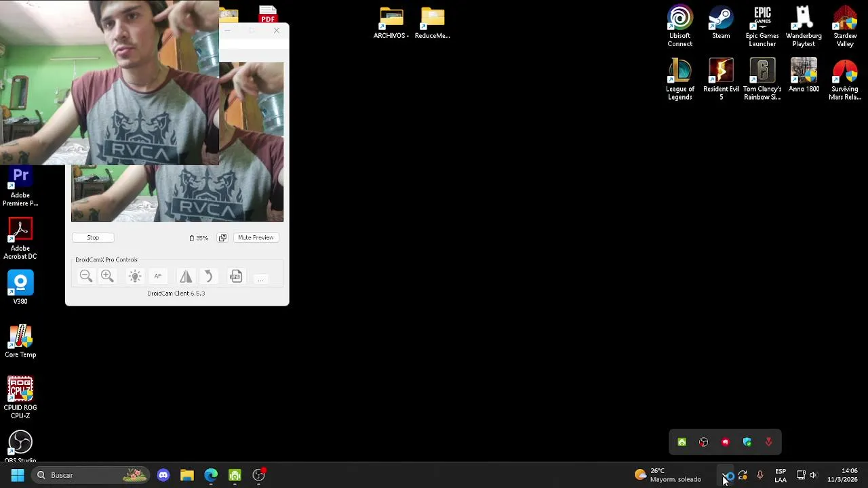Screen dimensions: 868x488
Task: Open the V380 desktop shortcut
Action: coord(20,288)
